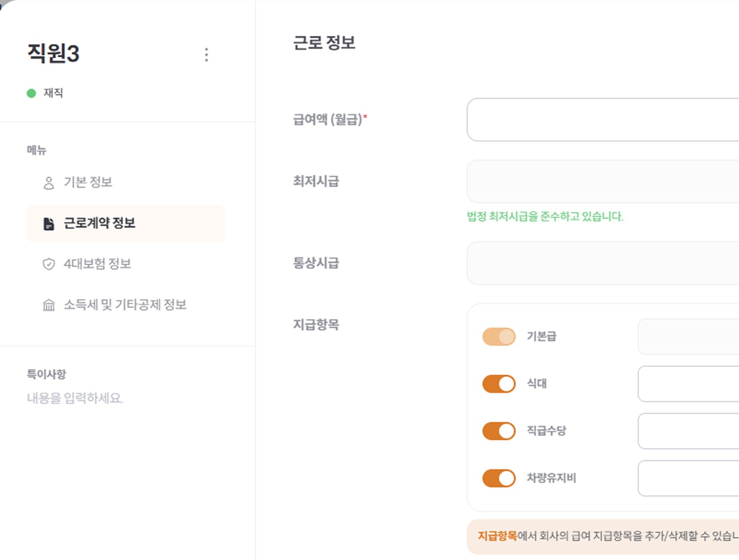
Task: Disable the 직급수당 switch
Action: click(498, 431)
